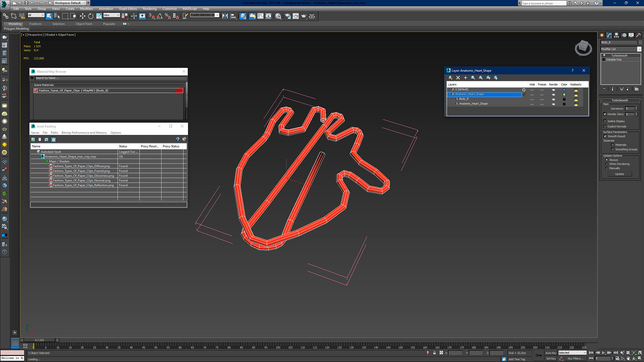644x362 pixels.
Task: Open the Rendering menu
Action: [149, 9]
